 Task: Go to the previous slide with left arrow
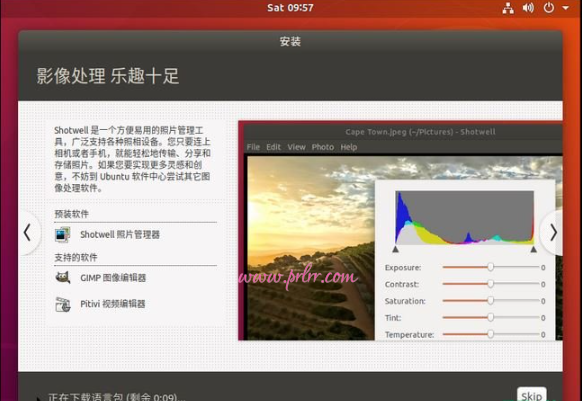pyautogui.click(x=27, y=233)
